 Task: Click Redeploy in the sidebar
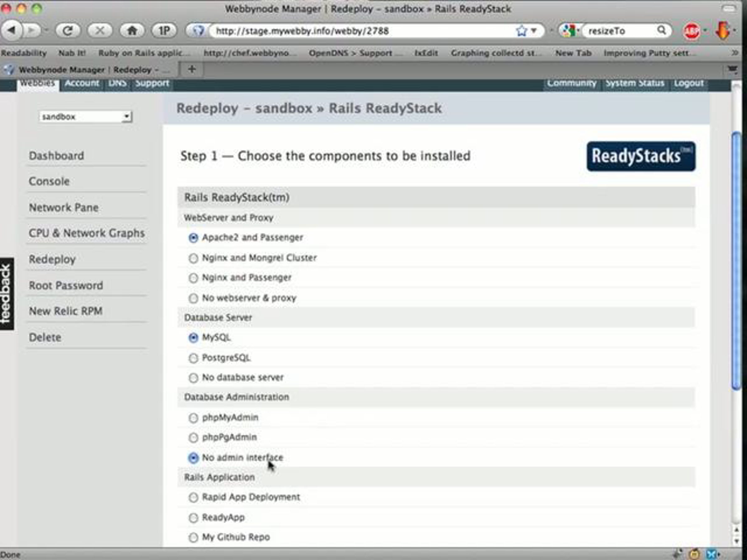tap(52, 259)
